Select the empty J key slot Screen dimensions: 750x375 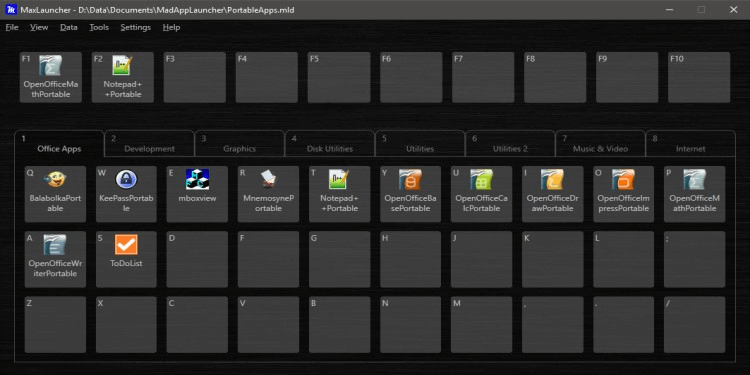(x=482, y=259)
